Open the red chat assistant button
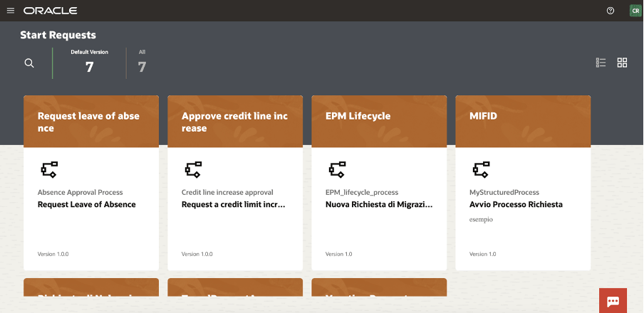Viewport: 644px width, 313px height. click(x=613, y=301)
